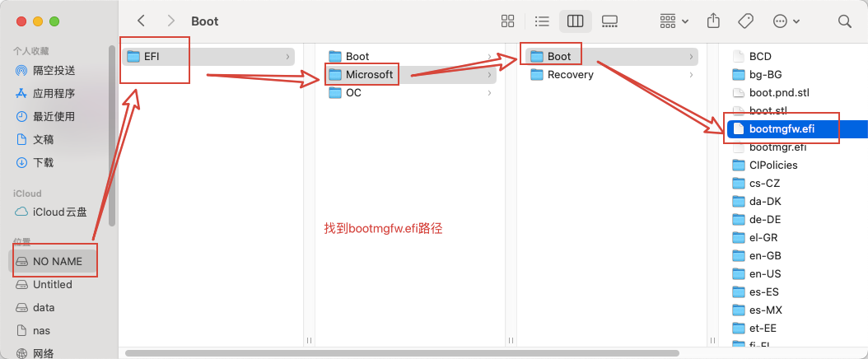Select the EFI folder in first column
868x359 pixels.
(208, 57)
